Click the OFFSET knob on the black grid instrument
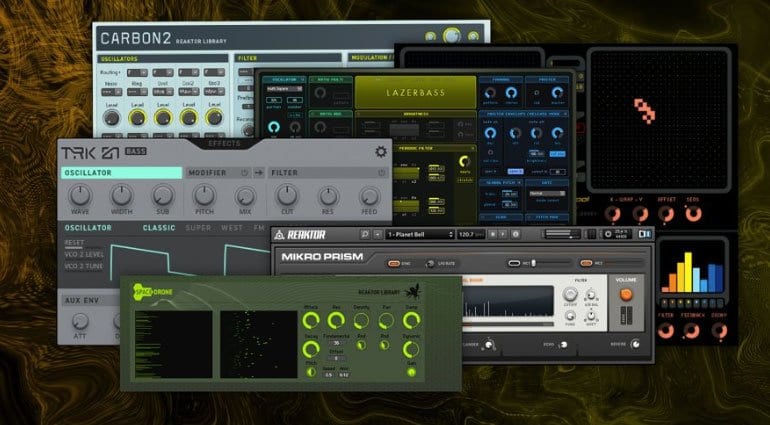 click(666, 214)
